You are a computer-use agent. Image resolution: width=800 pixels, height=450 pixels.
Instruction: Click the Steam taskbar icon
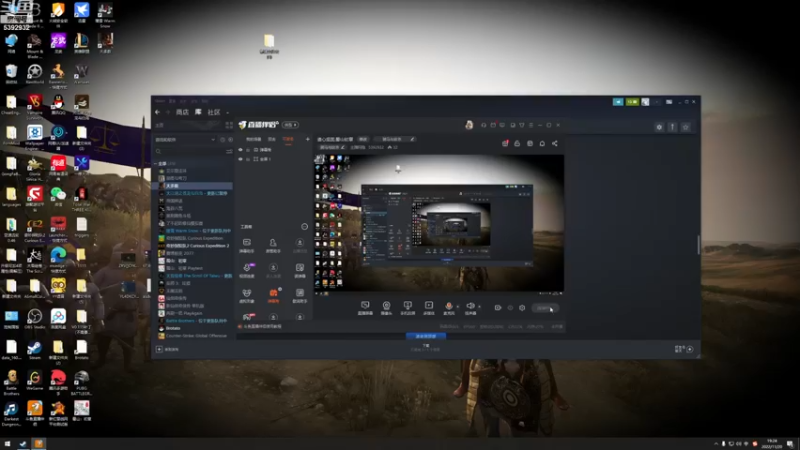[23, 444]
